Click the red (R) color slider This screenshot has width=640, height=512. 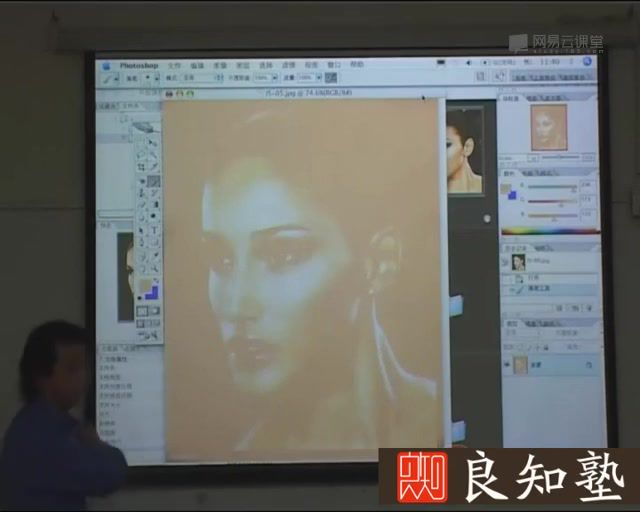(553, 187)
